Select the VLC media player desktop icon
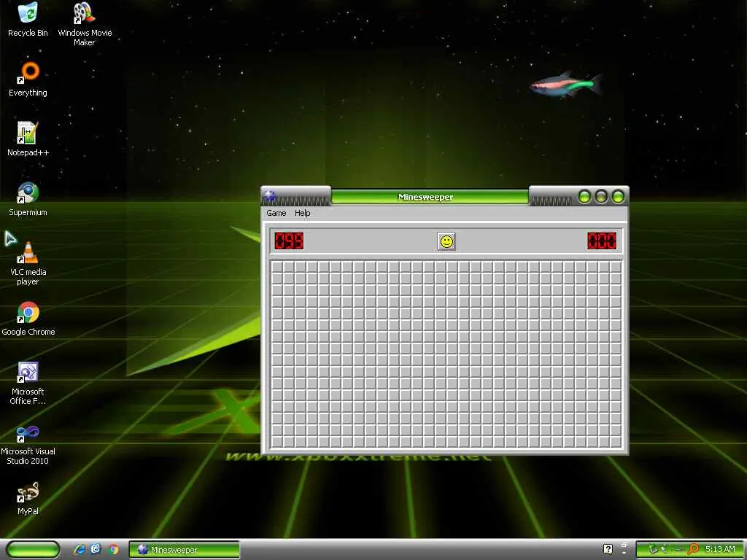Viewport: 747px width, 560px height. pyautogui.click(x=28, y=263)
